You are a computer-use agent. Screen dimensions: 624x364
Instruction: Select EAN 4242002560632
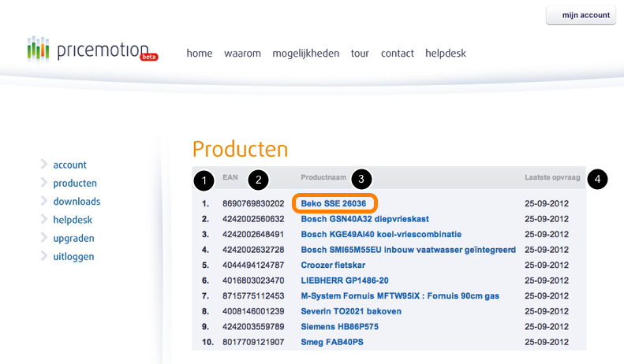[x=253, y=219]
